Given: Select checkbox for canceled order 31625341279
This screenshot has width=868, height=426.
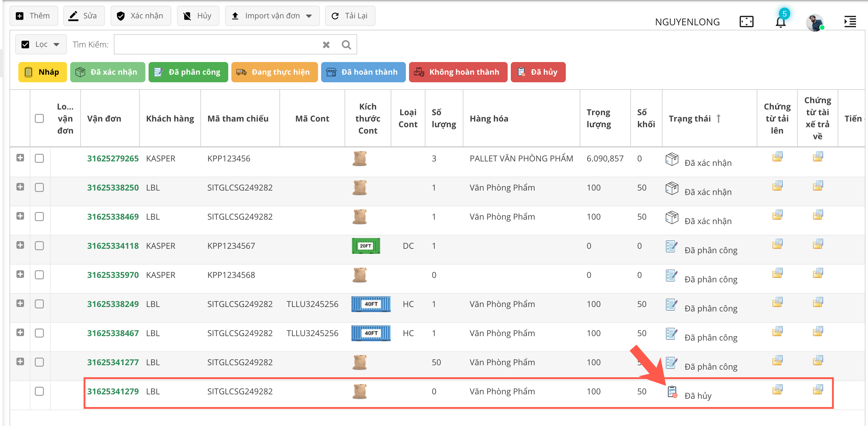Looking at the screenshot, I should [40, 391].
